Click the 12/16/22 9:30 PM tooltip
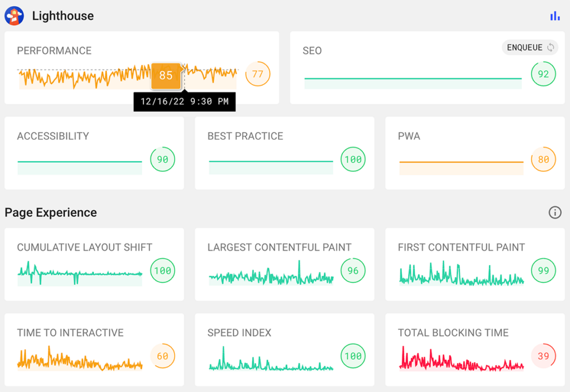The width and height of the screenshot is (570, 392). [x=184, y=102]
